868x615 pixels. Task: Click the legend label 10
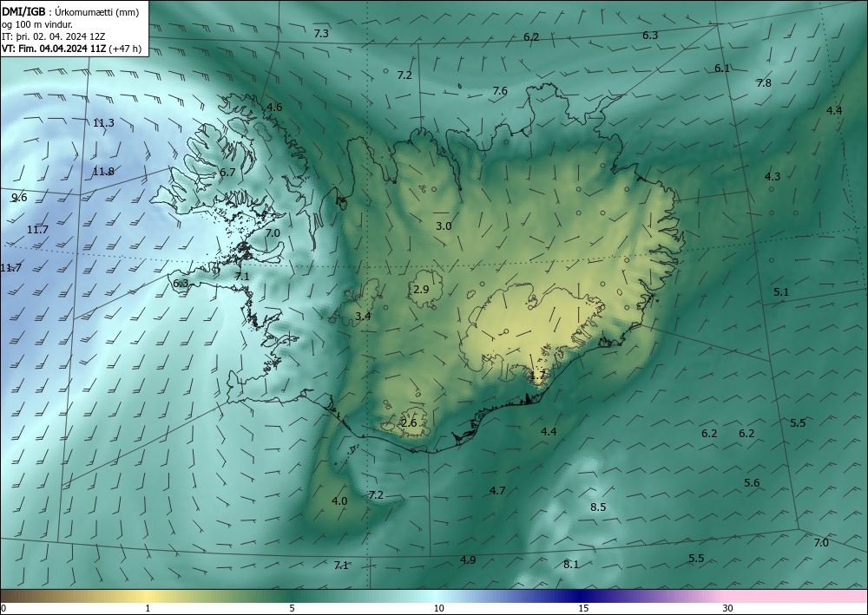pyautogui.click(x=439, y=608)
